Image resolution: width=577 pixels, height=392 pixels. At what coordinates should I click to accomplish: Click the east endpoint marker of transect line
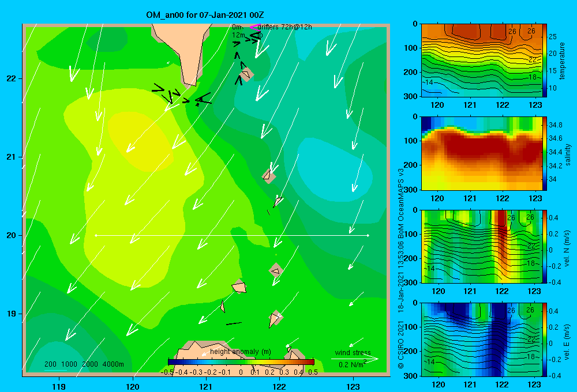coord(368,235)
